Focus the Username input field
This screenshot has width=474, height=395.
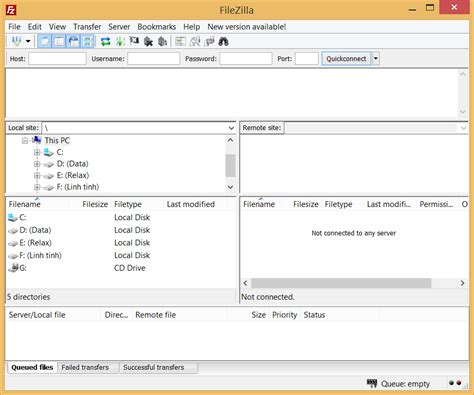click(154, 59)
